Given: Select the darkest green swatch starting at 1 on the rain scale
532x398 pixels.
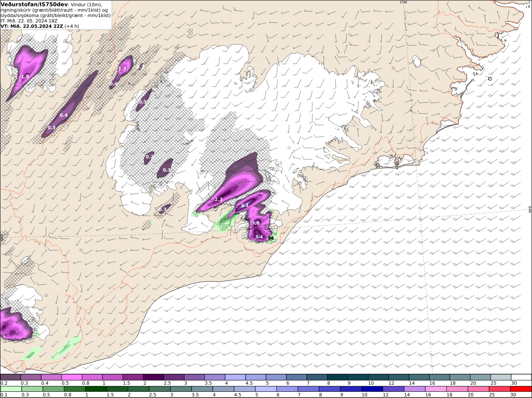Looking at the screenshot, I should tap(96, 389).
